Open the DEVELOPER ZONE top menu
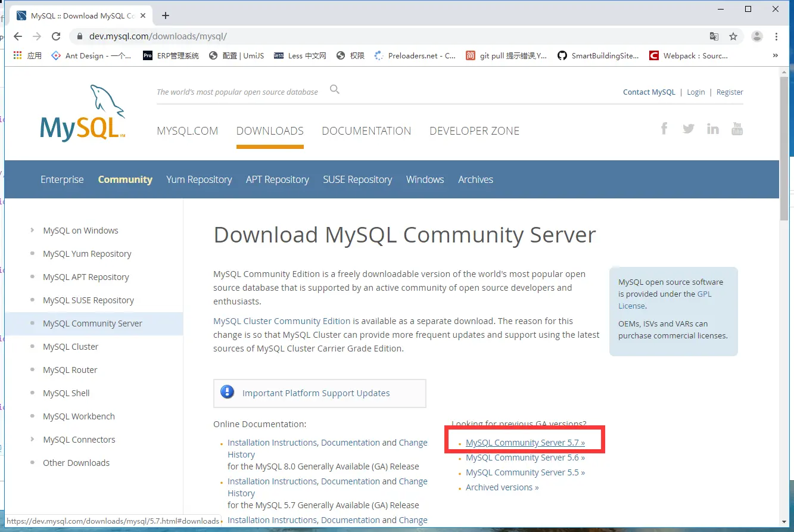Viewport: 794px width, 532px height. [x=474, y=131]
